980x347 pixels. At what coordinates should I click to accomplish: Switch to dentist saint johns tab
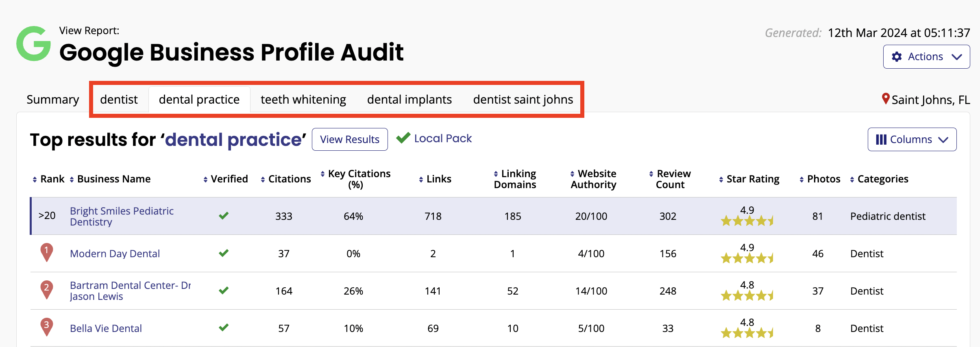point(523,100)
